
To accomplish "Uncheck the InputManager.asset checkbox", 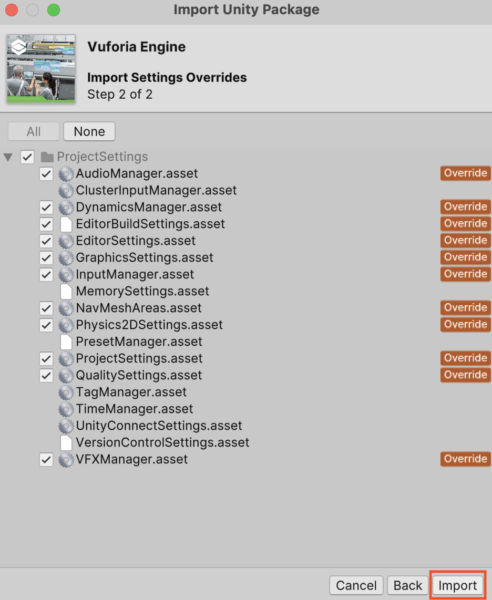I will (x=46, y=275).
